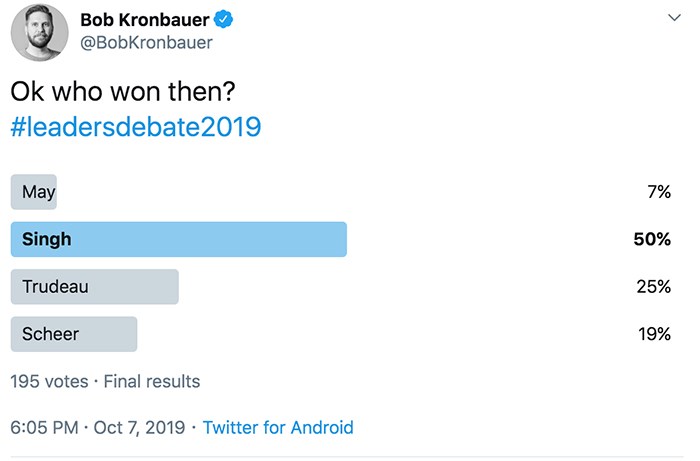The width and height of the screenshot is (700, 461).
Task: Open the 6:05 PM timestamp link
Action: tap(44, 428)
